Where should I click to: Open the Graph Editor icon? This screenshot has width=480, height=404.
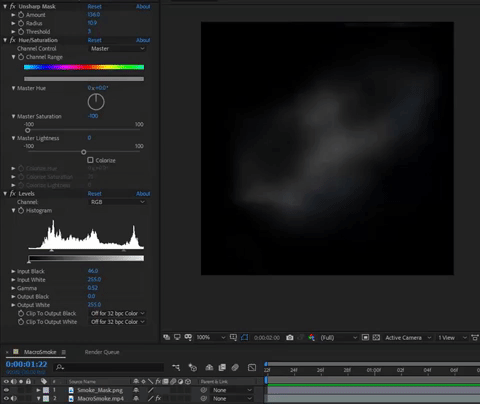click(x=252, y=367)
